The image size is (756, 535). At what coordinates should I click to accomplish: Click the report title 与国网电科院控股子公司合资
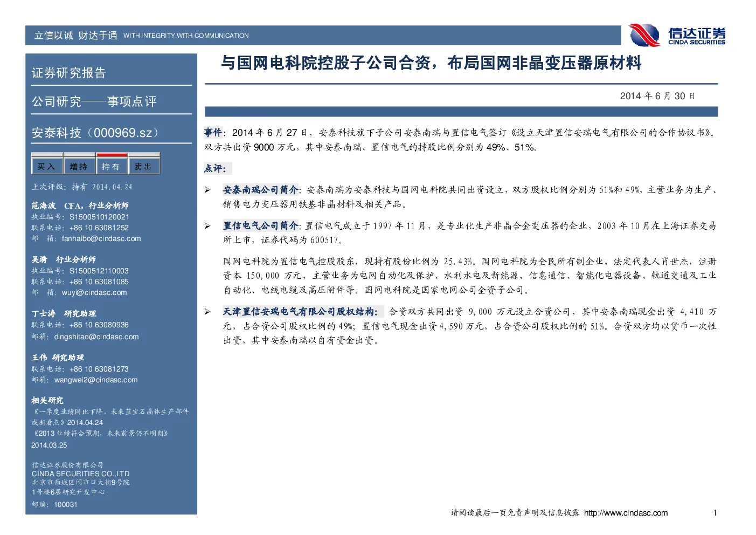431,63
